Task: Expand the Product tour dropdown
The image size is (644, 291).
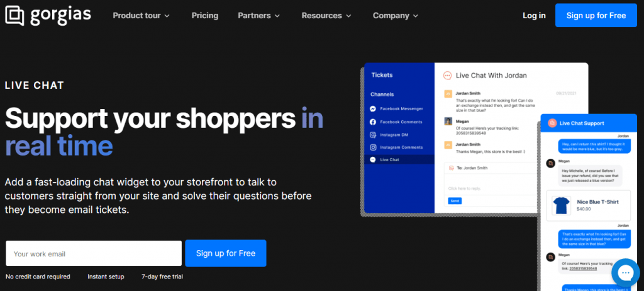Action: pyautogui.click(x=141, y=16)
